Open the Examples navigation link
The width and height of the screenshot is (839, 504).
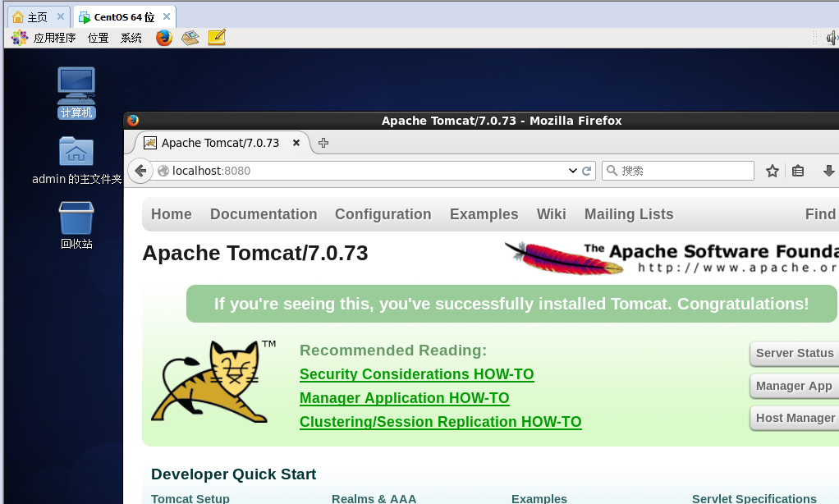pos(484,214)
